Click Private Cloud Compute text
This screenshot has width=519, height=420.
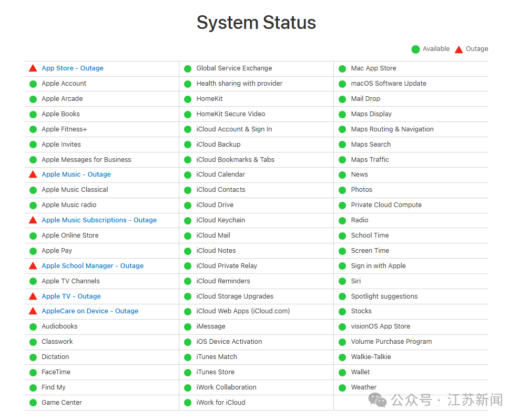(386, 205)
